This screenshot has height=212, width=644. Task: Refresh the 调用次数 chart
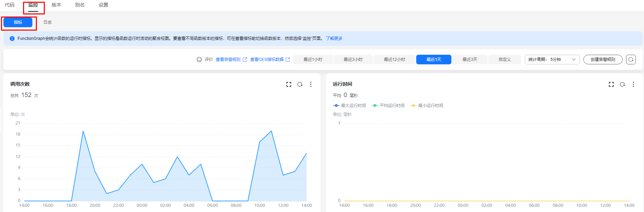click(x=300, y=84)
